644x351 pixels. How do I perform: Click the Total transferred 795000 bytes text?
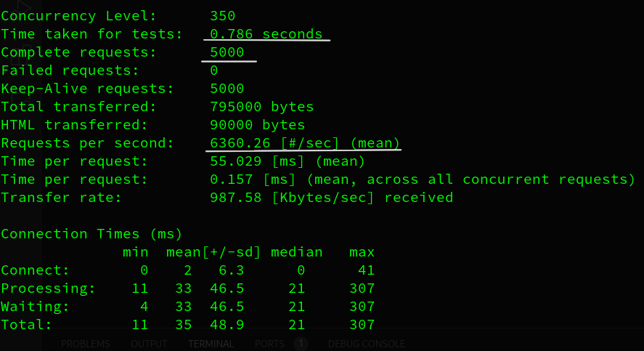pos(261,107)
